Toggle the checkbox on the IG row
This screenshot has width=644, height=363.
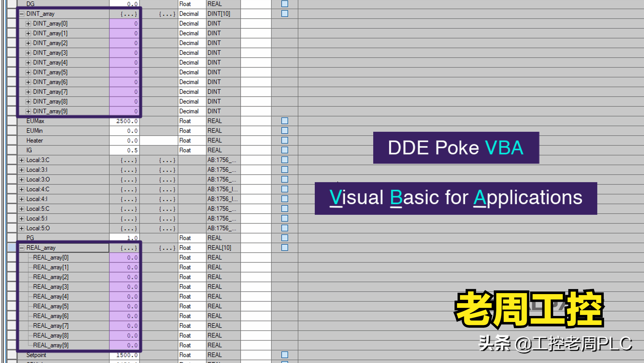[285, 150]
